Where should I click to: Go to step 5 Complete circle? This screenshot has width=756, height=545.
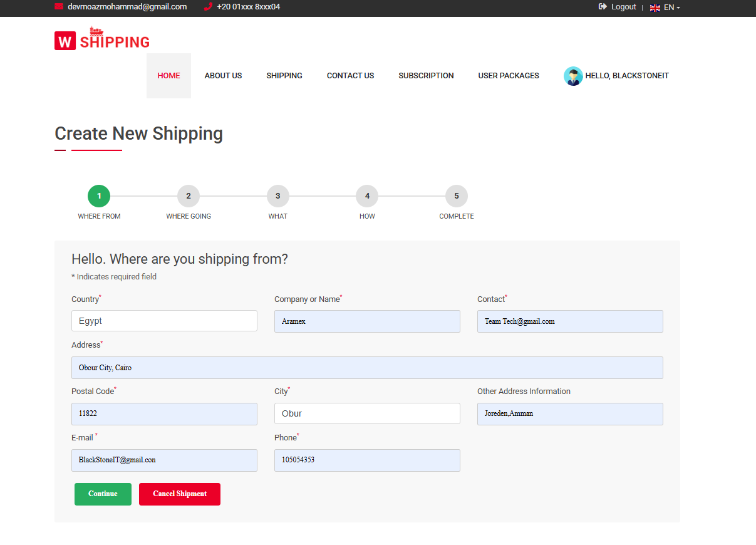pos(457,196)
